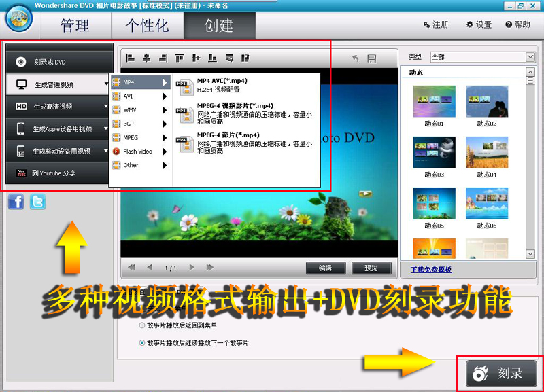The image size is (544, 392).
Task: Expand 生成普通视频 menu
Action: click(x=58, y=84)
